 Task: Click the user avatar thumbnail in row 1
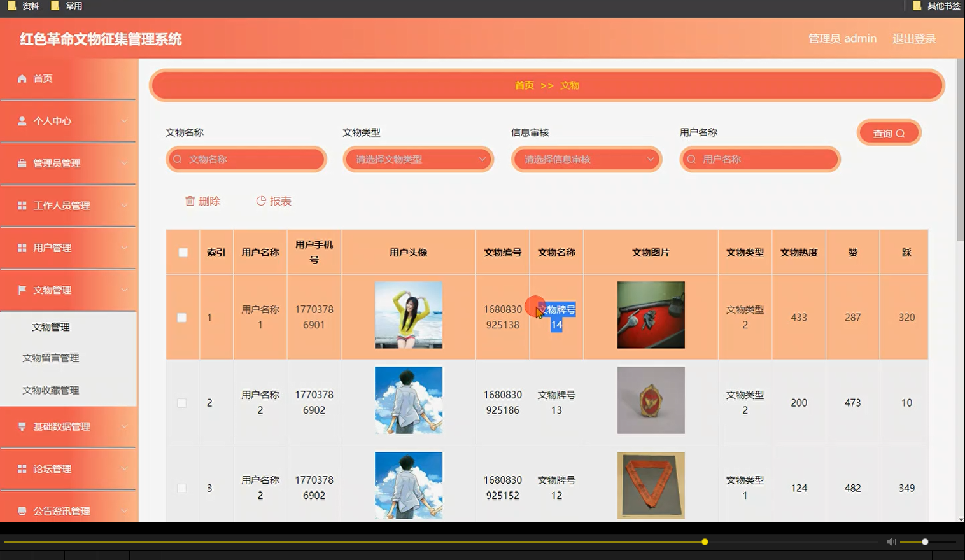[x=408, y=315]
